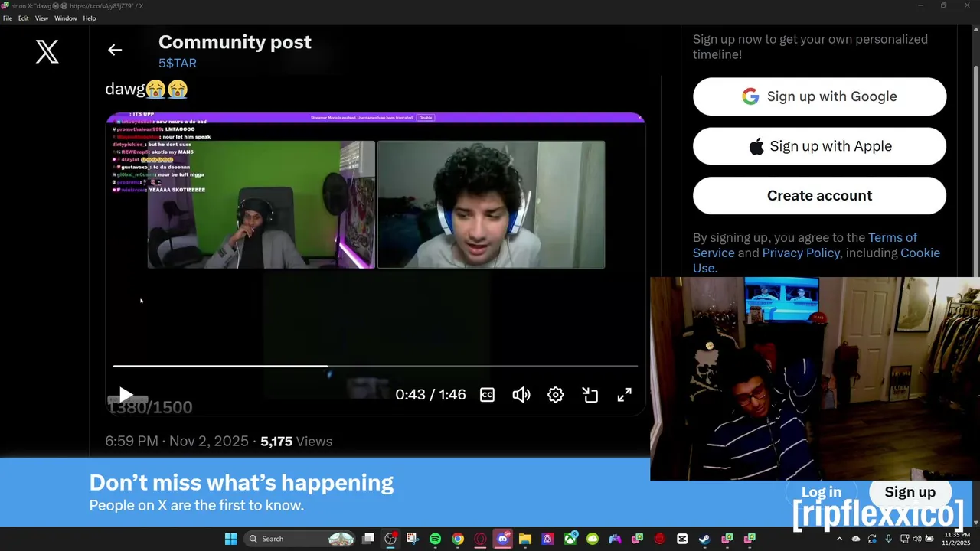The width and height of the screenshot is (980, 551).
Task: Open File Explorer from the taskbar
Action: click(524, 539)
